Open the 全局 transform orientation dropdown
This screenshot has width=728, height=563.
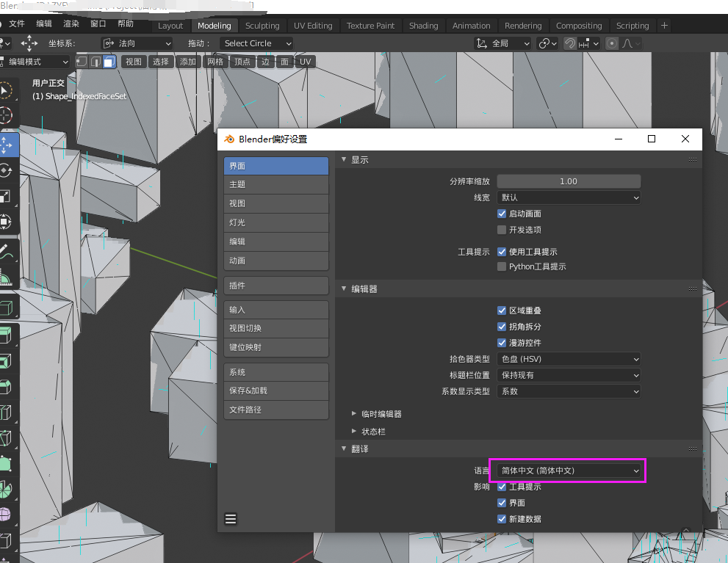(x=502, y=43)
